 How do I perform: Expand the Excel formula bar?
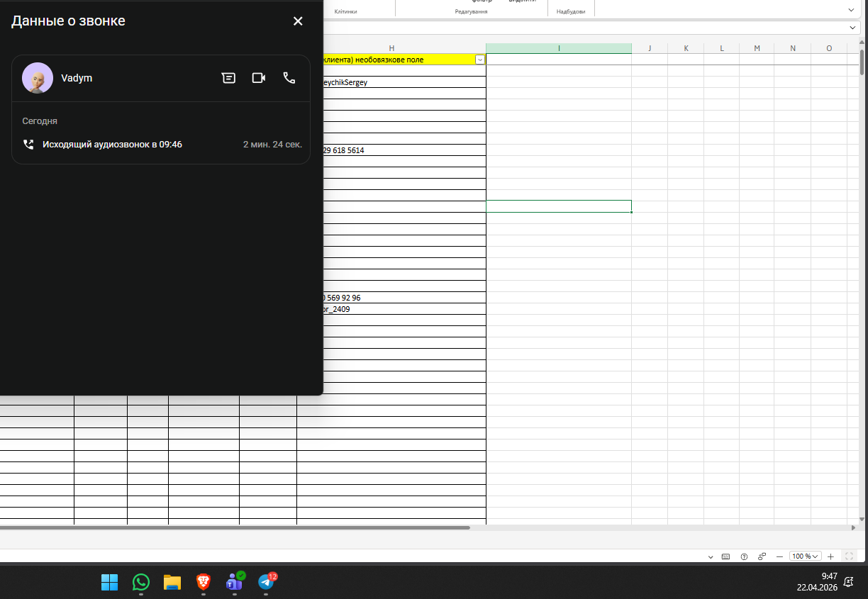click(853, 28)
